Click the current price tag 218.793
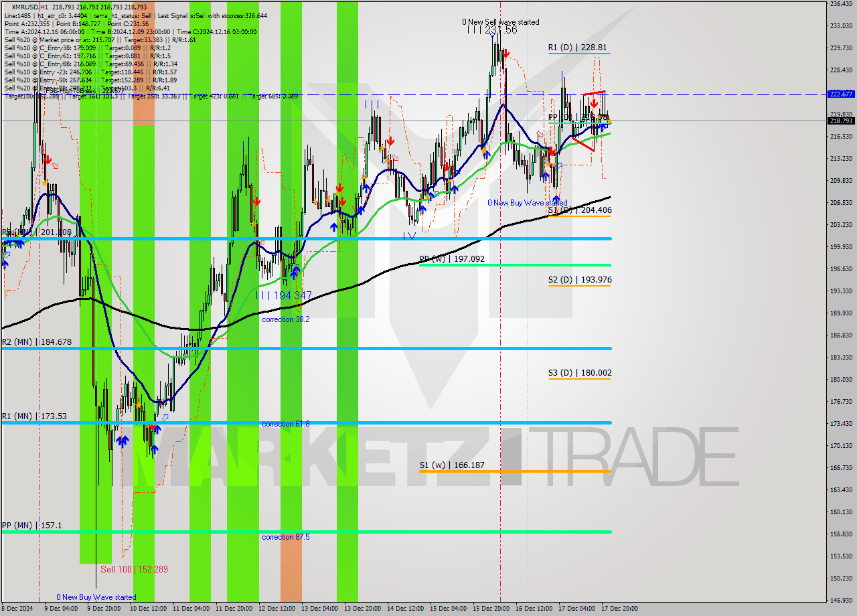Image resolution: width=857 pixels, height=616 pixels. point(841,121)
